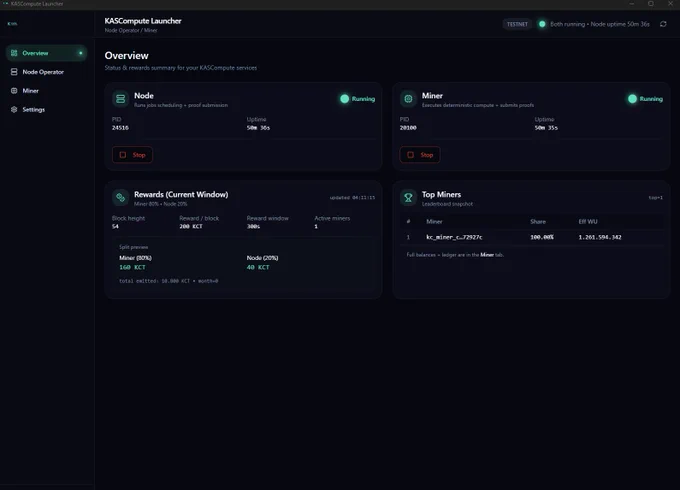
Task: Click the Share column header
Action: (538, 222)
